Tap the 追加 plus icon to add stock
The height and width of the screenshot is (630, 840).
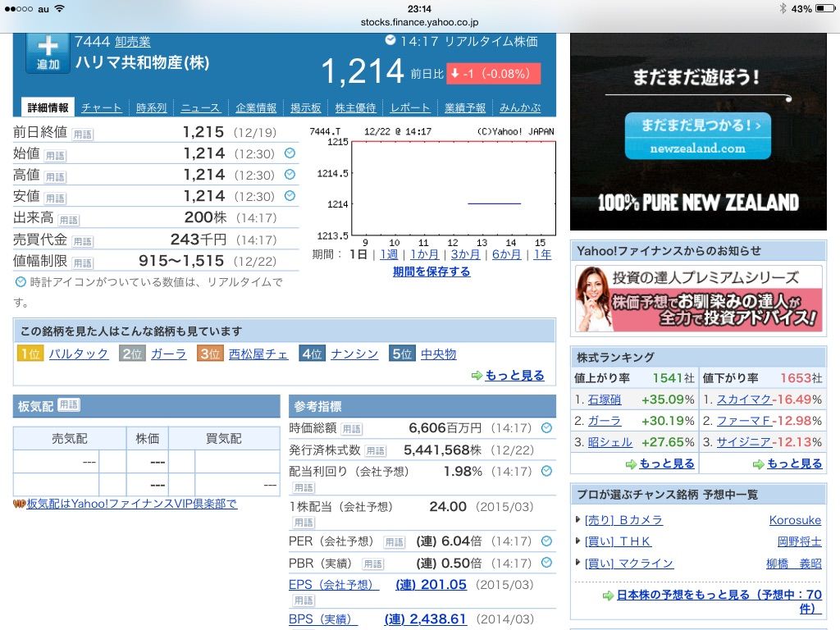click(48, 53)
